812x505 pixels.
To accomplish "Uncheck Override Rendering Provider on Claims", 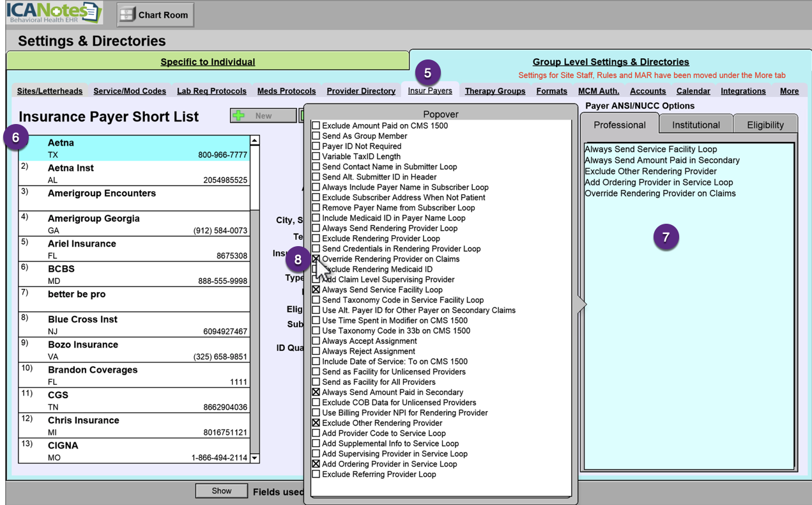I will [x=316, y=259].
